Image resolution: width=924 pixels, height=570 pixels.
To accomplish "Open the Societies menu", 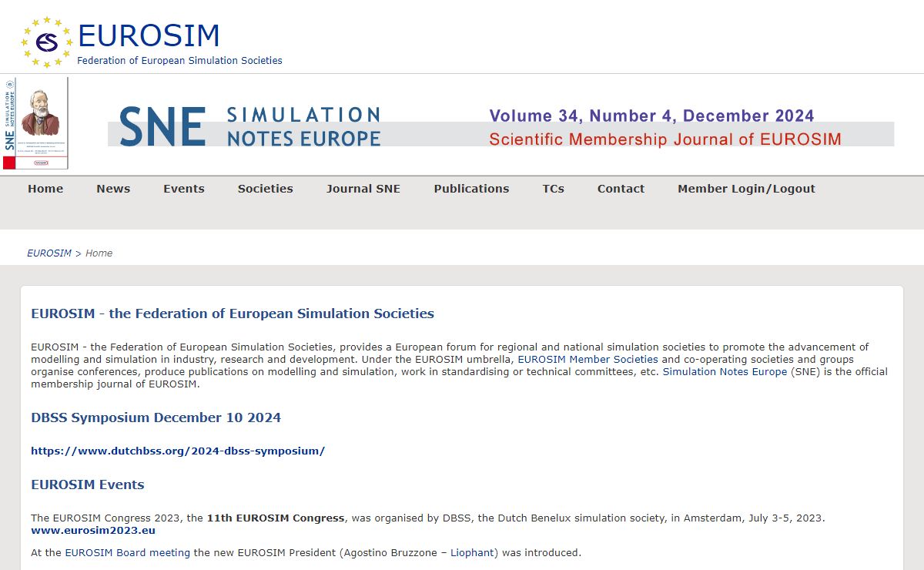I will pyautogui.click(x=266, y=189).
